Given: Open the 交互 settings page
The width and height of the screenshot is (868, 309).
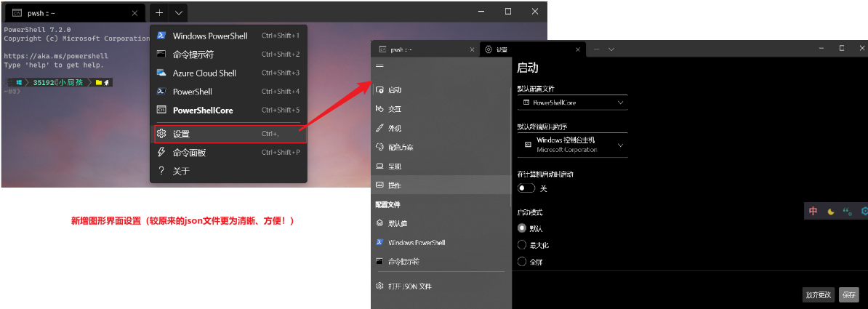Looking at the screenshot, I should (x=441, y=109).
